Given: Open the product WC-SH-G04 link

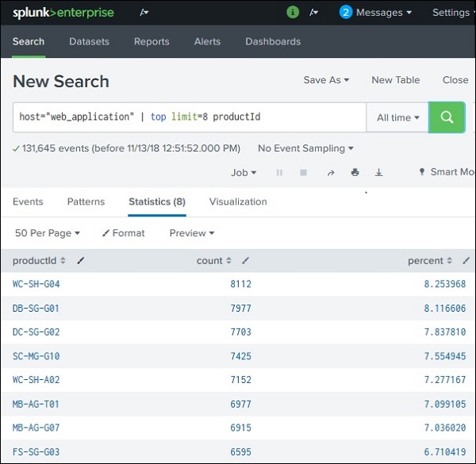Looking at the screenshot, I should 36,284.
